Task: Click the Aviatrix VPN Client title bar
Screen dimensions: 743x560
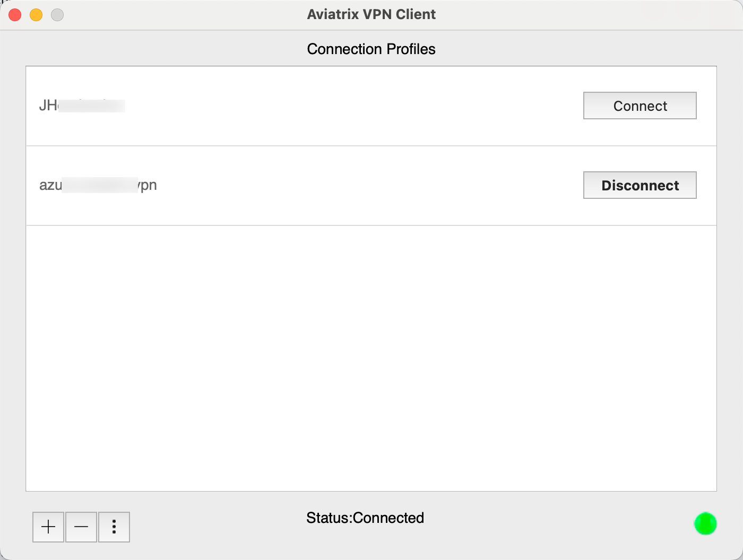Action: tap(371, 14)
